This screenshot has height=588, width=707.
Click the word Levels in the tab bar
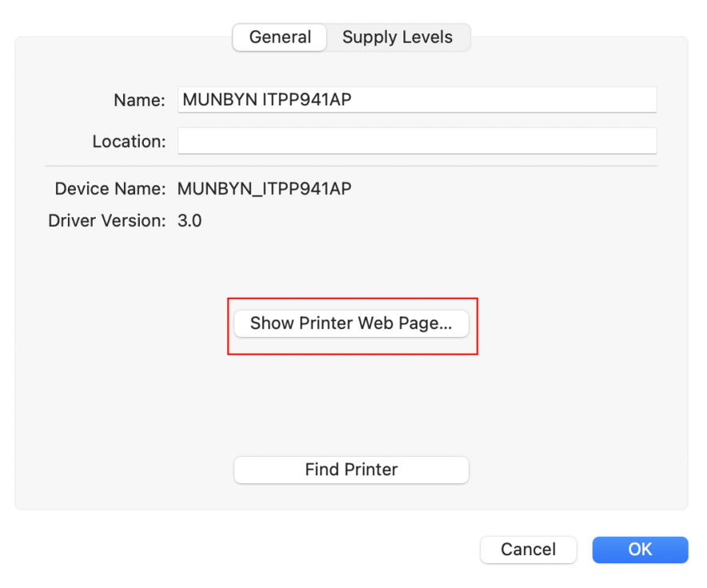click(x=427, y=37)
